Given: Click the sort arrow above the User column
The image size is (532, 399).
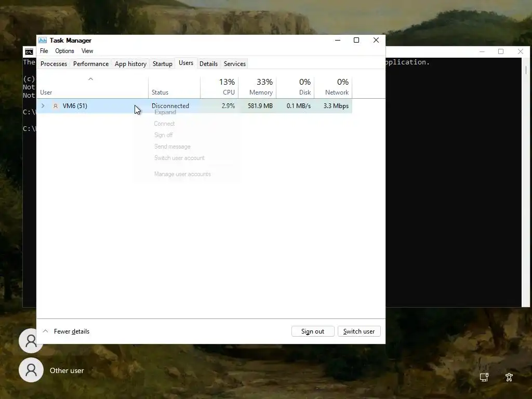Looking at the screenshot, I should pyautogui.click(x=90, y=79).
